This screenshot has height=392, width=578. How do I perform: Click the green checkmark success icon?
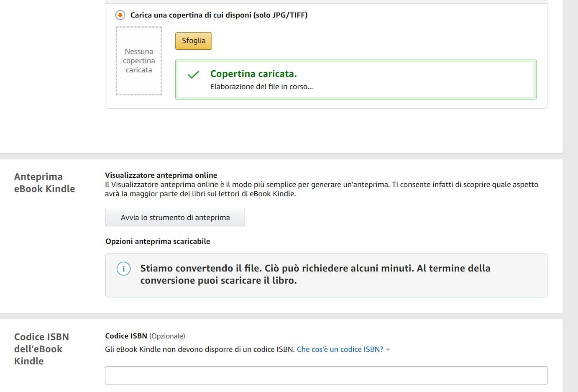[x=193, y=75]
